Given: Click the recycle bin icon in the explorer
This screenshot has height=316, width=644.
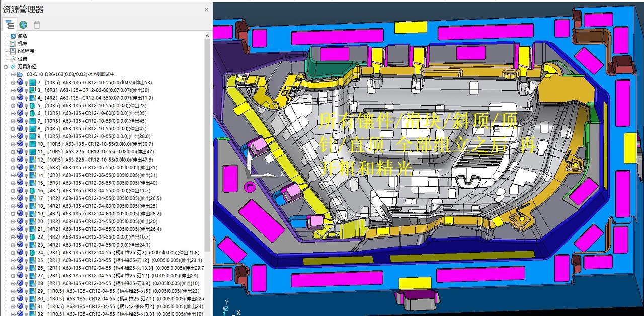Looking at the screenshot, I should coord(37,24).
